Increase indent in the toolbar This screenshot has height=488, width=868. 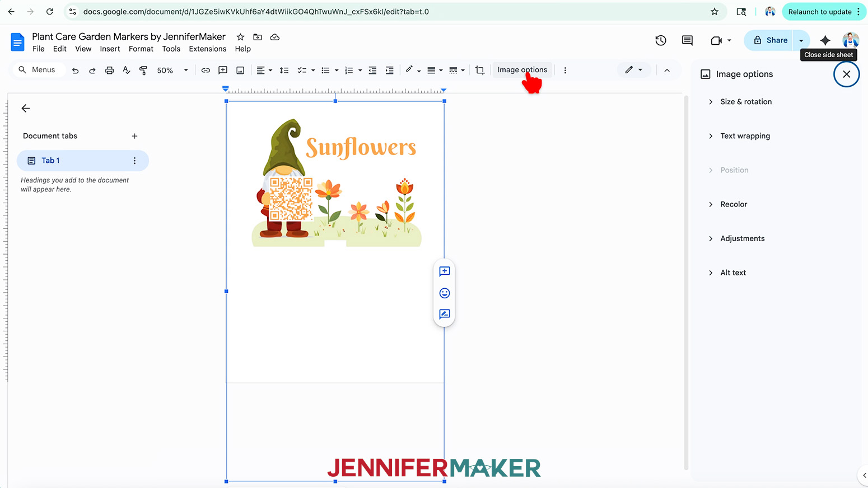390,71
